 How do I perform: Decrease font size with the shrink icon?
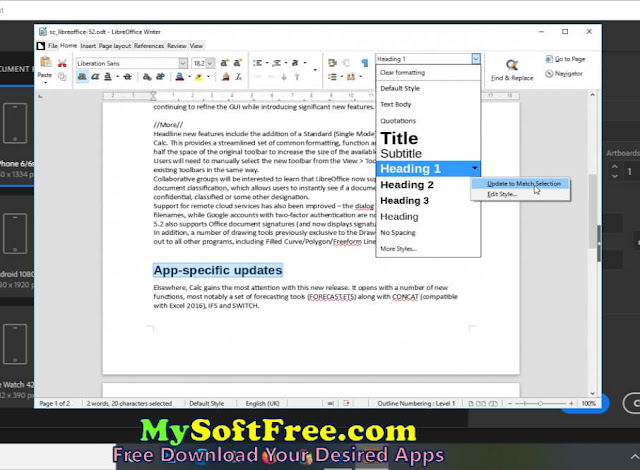point(238,63)
